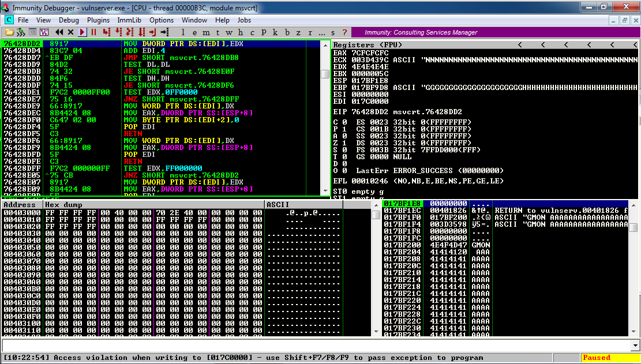Show memory map with 'm' button

pos(207,32)
